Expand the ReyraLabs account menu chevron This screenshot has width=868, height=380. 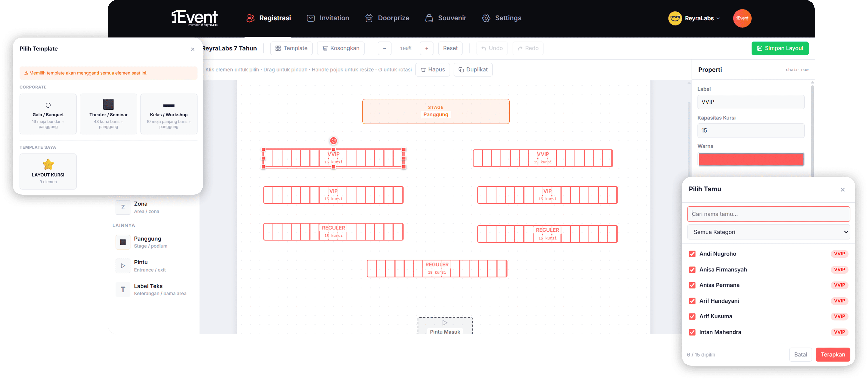click(718, 19)
